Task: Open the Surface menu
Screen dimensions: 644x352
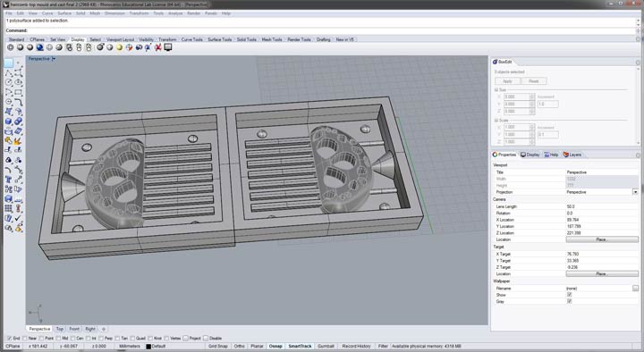Action: coord(64,13)
